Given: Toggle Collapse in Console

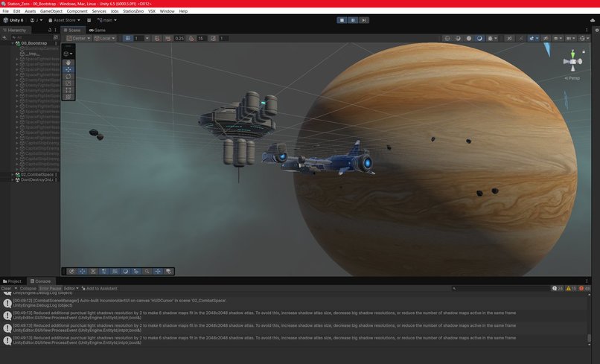Looking at the screenshot, I should point(28,288).
